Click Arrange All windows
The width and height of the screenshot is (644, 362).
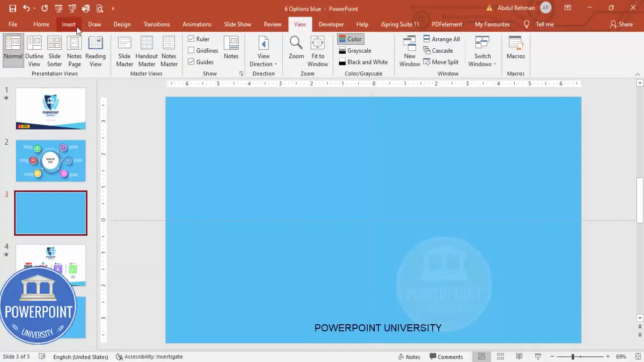pyautogui.click(x=441, y=39)
